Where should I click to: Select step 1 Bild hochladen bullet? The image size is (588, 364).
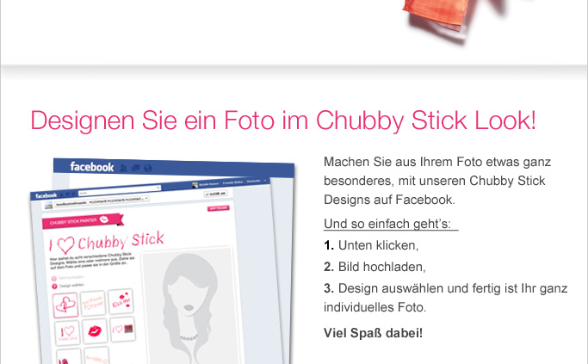point(54,279)
